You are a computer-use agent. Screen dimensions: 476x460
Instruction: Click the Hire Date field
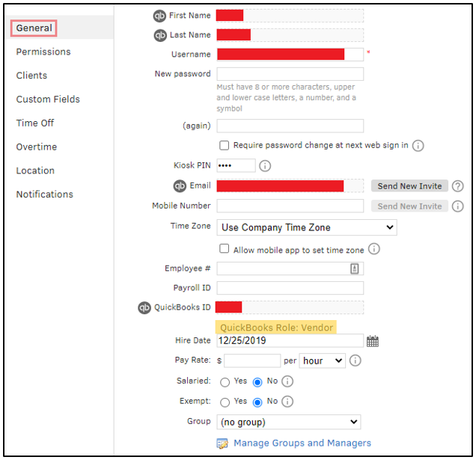tap(290, 341)
